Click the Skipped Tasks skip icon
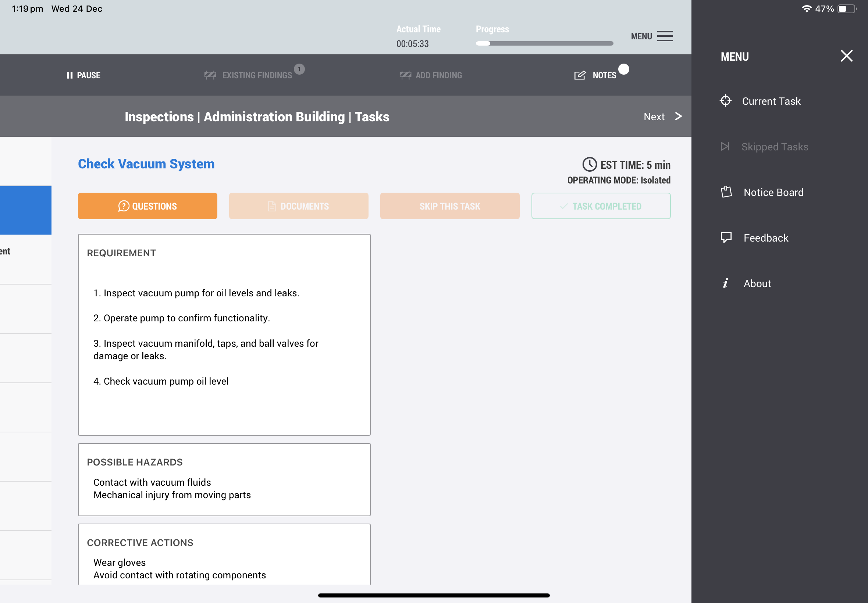This screenshot has width=868, height=603. click(725, 147)
